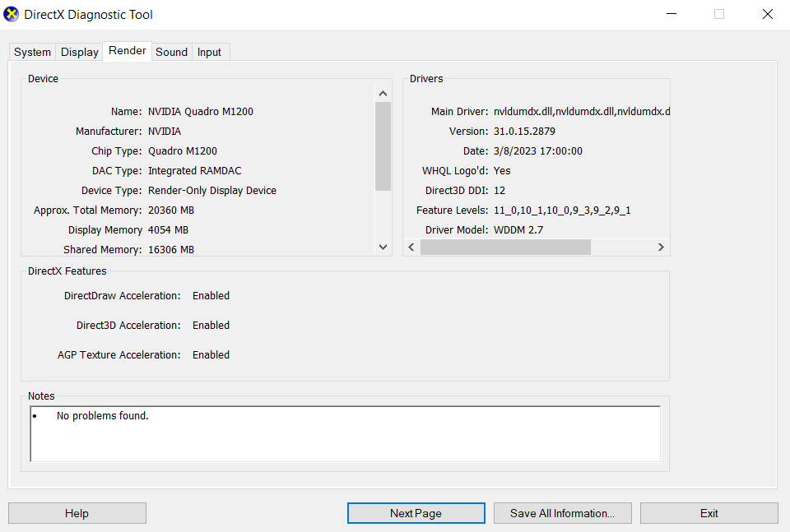
Task: Click the Drivers panel scroll left arrow
Action: [411, 247]
